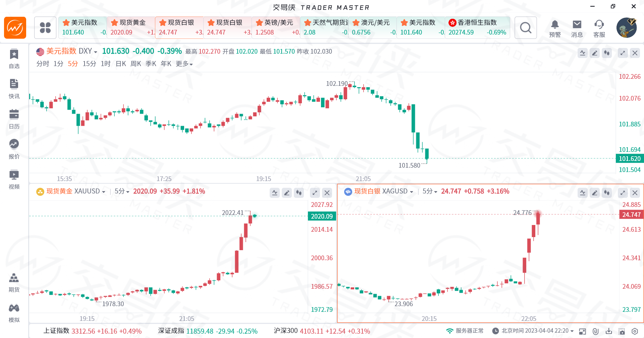644x338 pixels.
Task: Open the 现货黄金 watchlist tab
Action: tap(131, 27)
